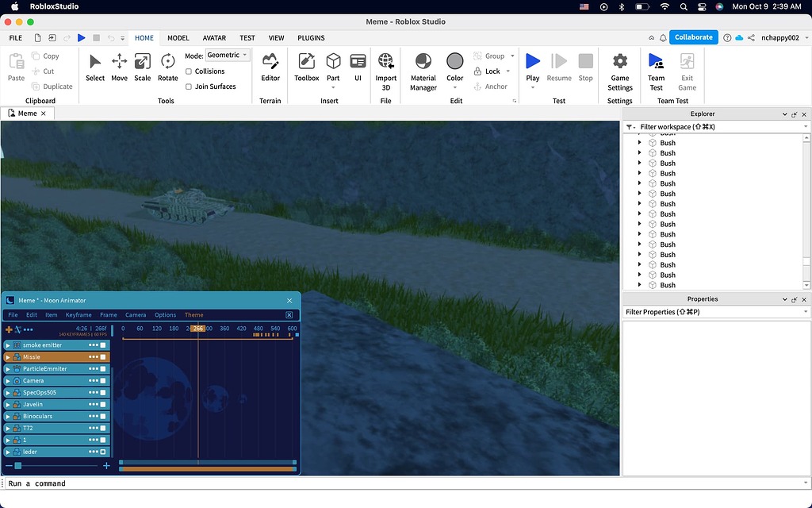Open the Toolbox panel
The width and height of the screenshot is (812, 508).
pos(306,67)
